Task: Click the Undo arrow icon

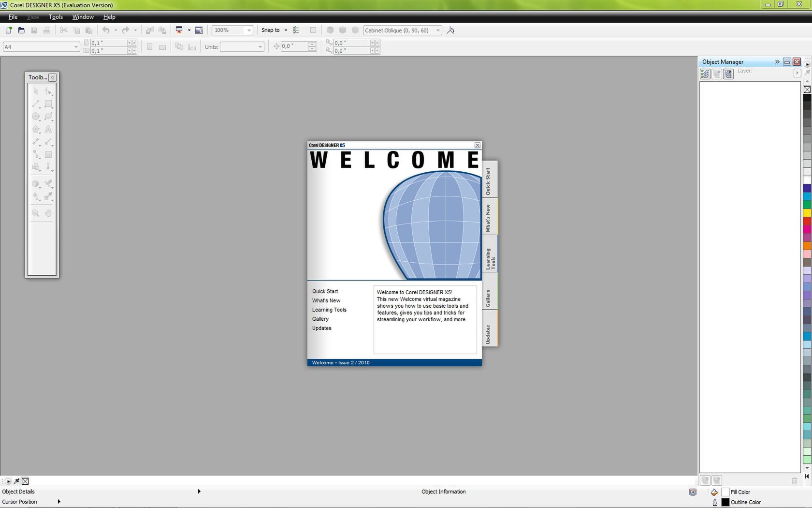Action: tap(106, 30)
